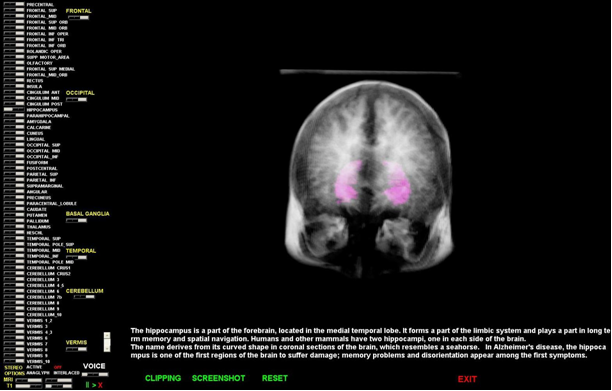Click the up arrow beside the VERMIS label
The image size is (612, 391).
107,335
